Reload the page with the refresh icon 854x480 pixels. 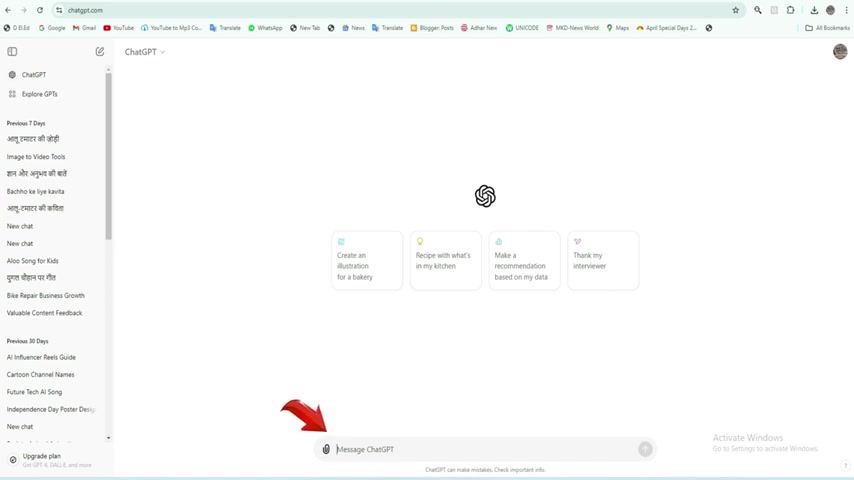tap(40, 10)
